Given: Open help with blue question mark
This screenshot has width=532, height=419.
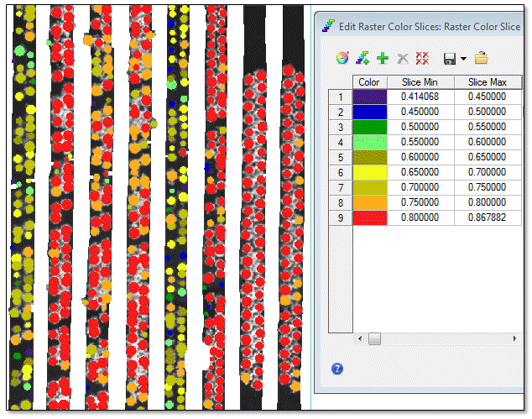Looking at the screenshot, I should [x=337, y=368].
